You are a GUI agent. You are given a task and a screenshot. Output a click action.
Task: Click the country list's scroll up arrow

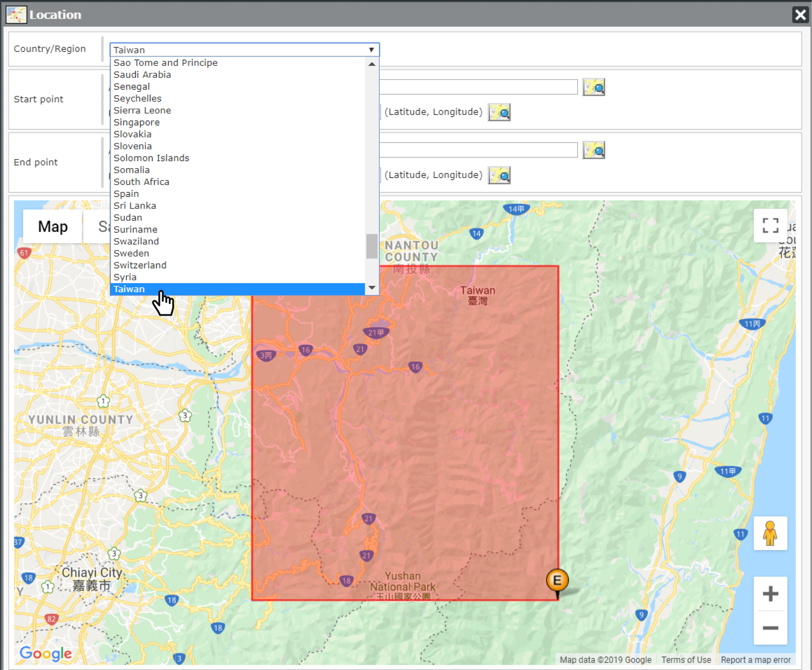(x=372, y=64)
